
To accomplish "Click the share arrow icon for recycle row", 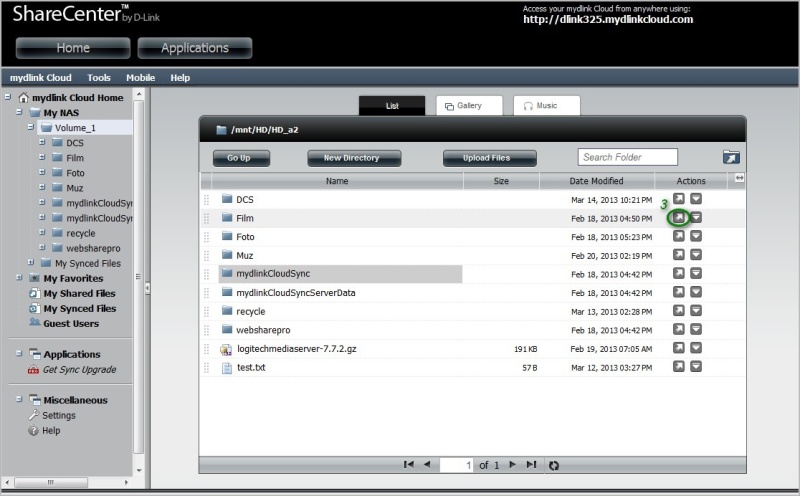I will 679,310.
